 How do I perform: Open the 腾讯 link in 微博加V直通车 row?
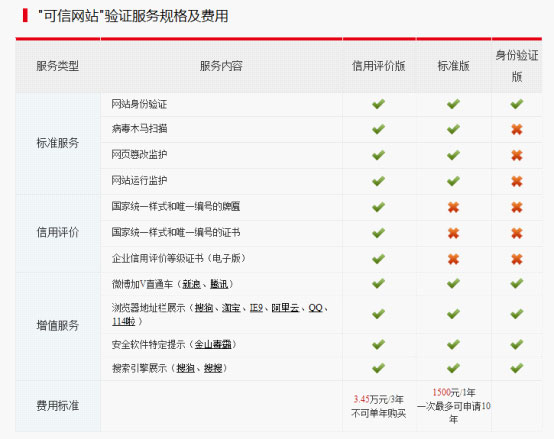click(x=219, y=284)
